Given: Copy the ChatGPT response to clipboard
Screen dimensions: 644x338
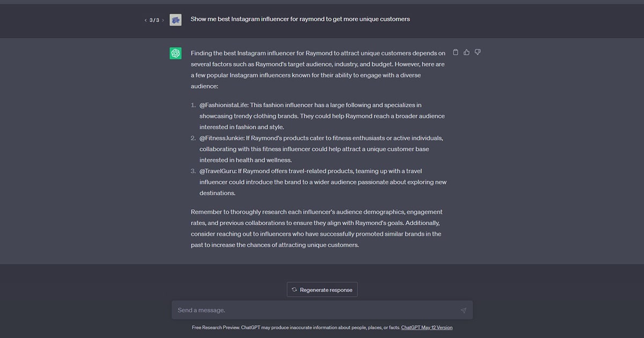Looking at the screenshot, I should tap(456, 52).
